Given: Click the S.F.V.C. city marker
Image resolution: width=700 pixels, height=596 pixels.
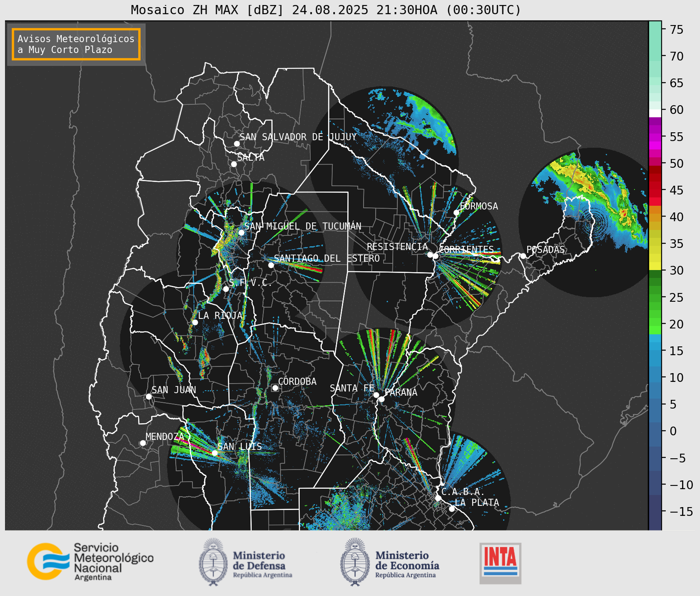Looking at the screenshot, I should (x=226, y=289).
